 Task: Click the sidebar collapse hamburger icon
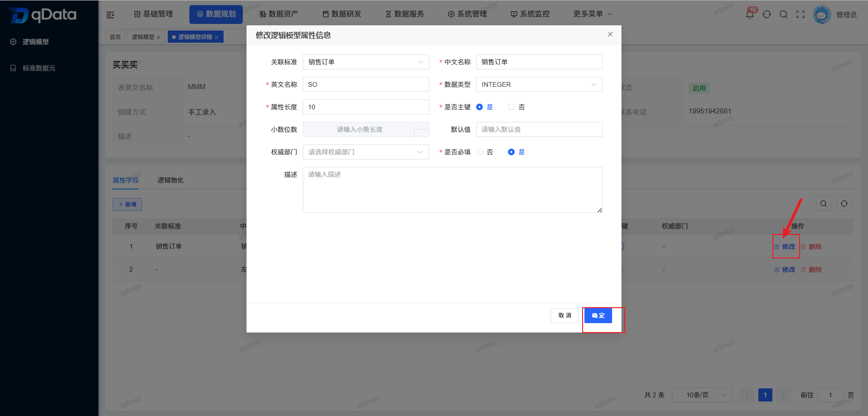coord(110,15)
